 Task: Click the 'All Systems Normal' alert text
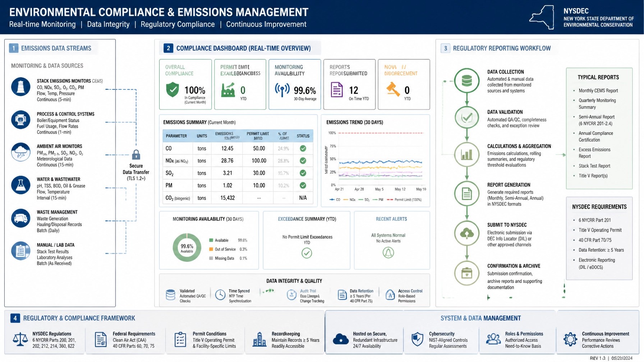pos(388,236)
